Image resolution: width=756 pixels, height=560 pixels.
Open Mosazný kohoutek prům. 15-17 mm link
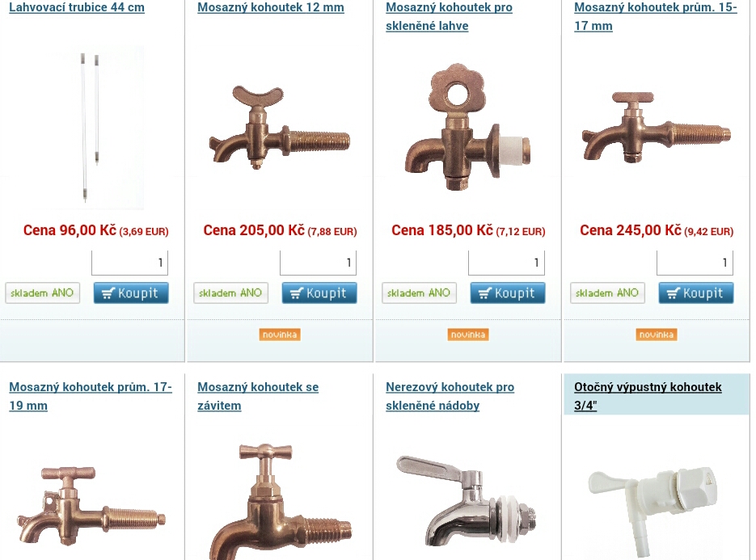(x=655, y=16)
